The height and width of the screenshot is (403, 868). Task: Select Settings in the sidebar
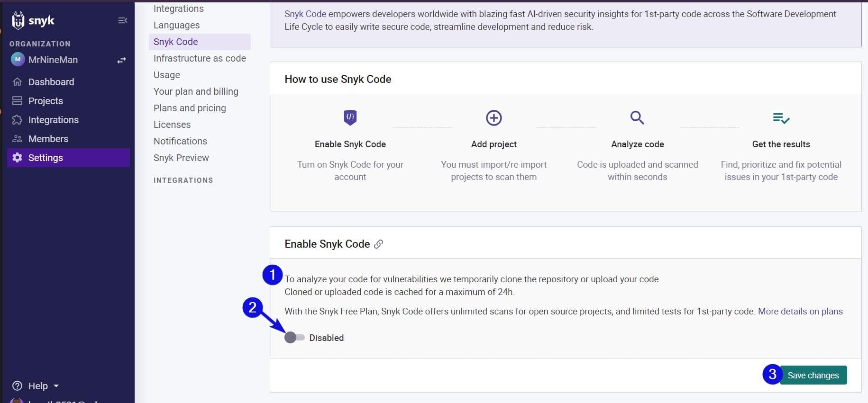(x=68, y=158)
